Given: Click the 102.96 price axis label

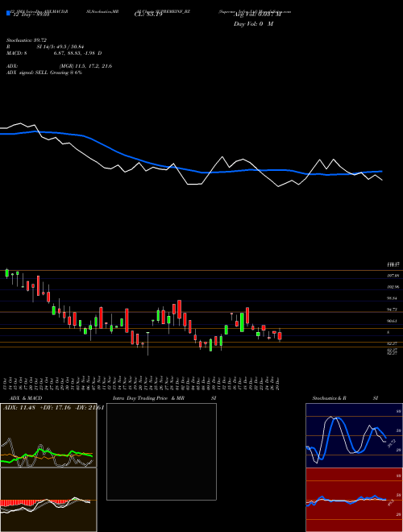Looking at the screenshot, I should [393, 287].
